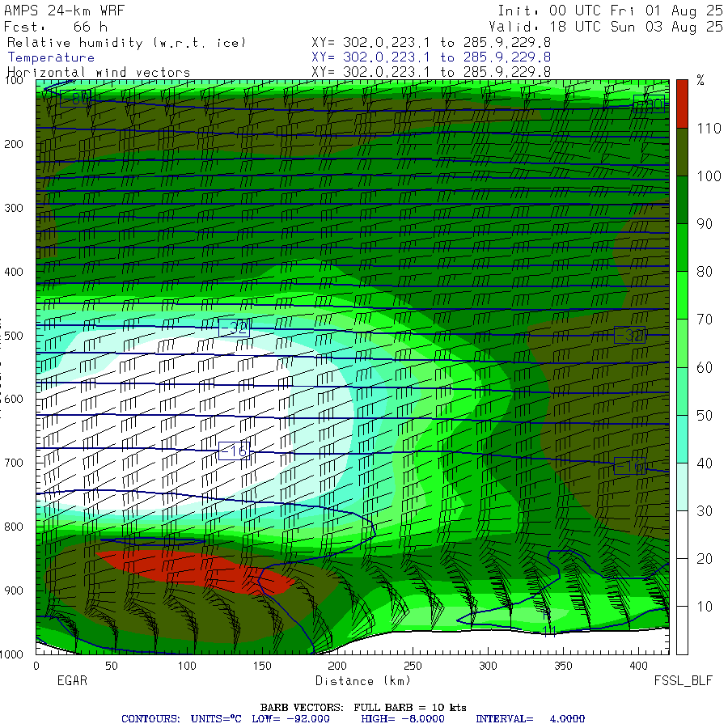Click the 'Init: 00 UTC Fri 01 Aug 25' text
Viewport: 728px width, 728px height.
(x=610, y=11)
